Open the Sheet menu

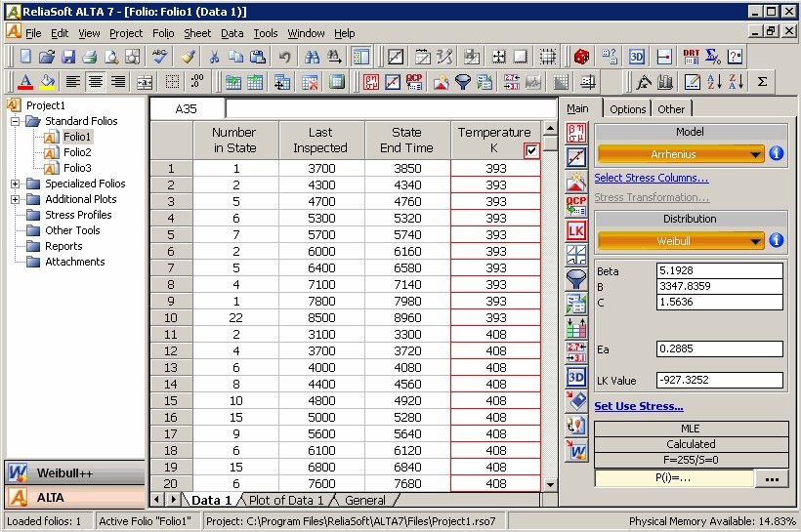197,33
